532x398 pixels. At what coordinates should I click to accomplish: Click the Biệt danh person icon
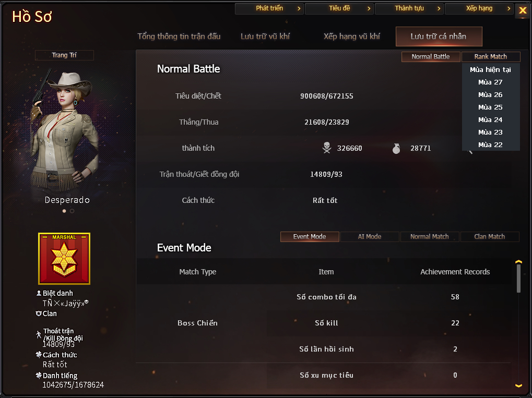tap(39, 293)
